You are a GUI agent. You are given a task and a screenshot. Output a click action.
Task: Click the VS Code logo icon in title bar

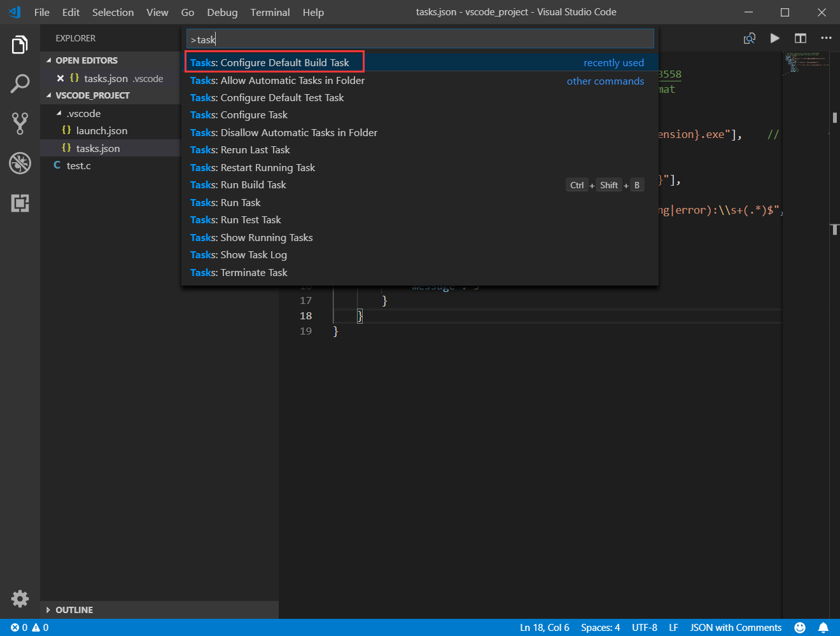point(14,12)
